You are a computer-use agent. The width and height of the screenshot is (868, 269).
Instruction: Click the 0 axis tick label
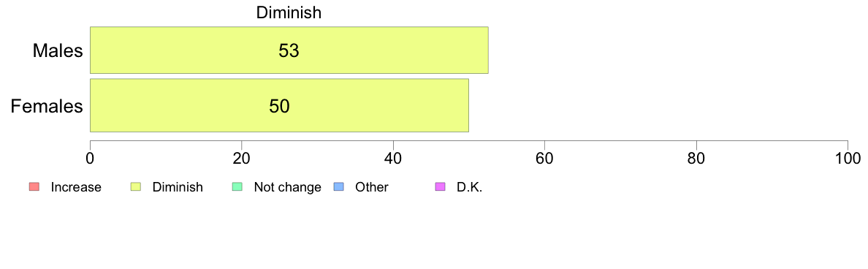90,159
